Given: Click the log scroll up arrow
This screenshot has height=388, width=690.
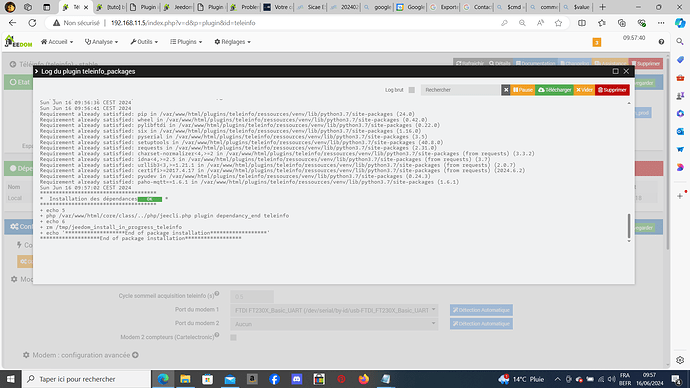Looking at the screenshot, I should click(629, 103).
